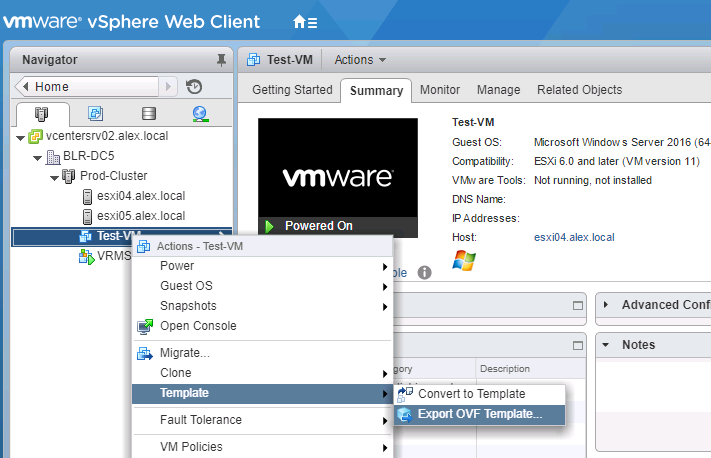Open the Related Objects tab
711x458 pixels.
pos(579,90)
